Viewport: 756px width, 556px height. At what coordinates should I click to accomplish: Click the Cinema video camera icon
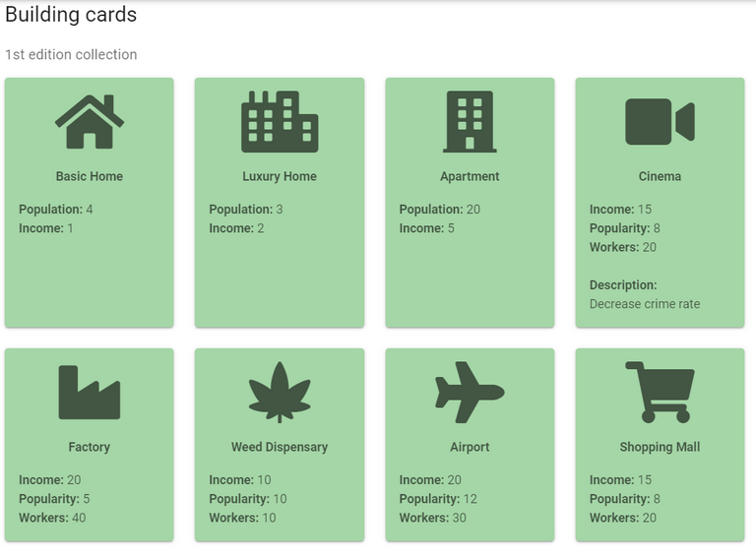click(x=660, y=122)
